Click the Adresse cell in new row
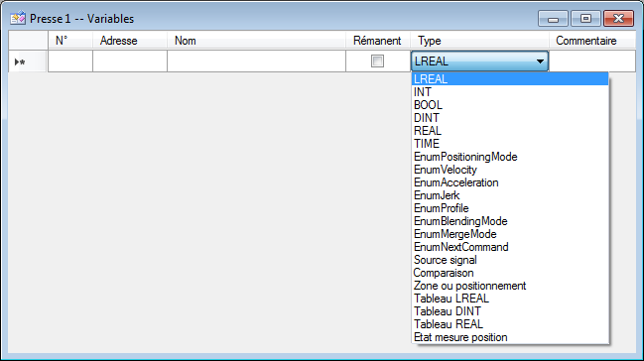 click(x=130, y=61)
